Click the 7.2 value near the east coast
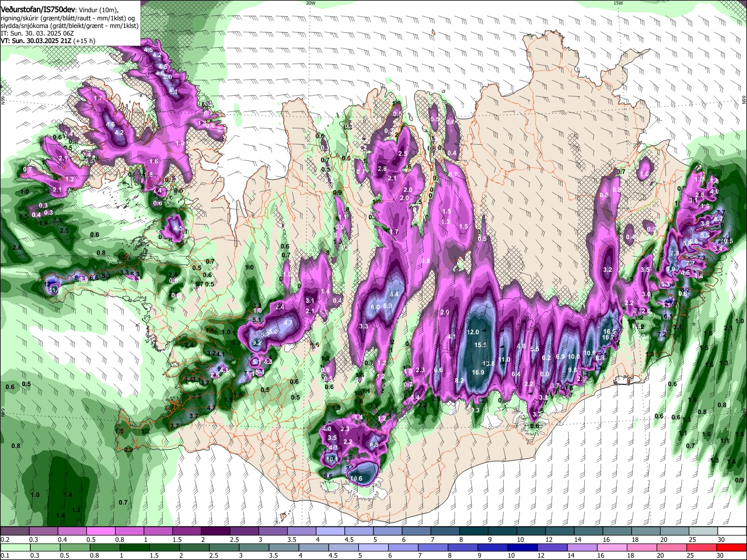The image size is (747, 560). pyautogui.click(x=662, y=334)
